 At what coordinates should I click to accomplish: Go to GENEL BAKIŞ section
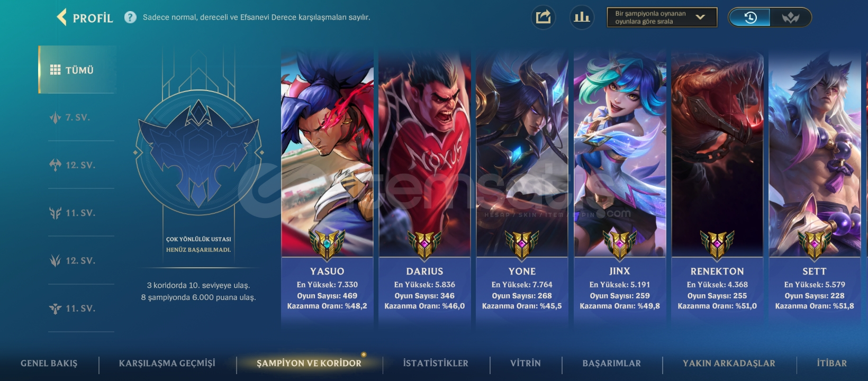pos(49,363)
